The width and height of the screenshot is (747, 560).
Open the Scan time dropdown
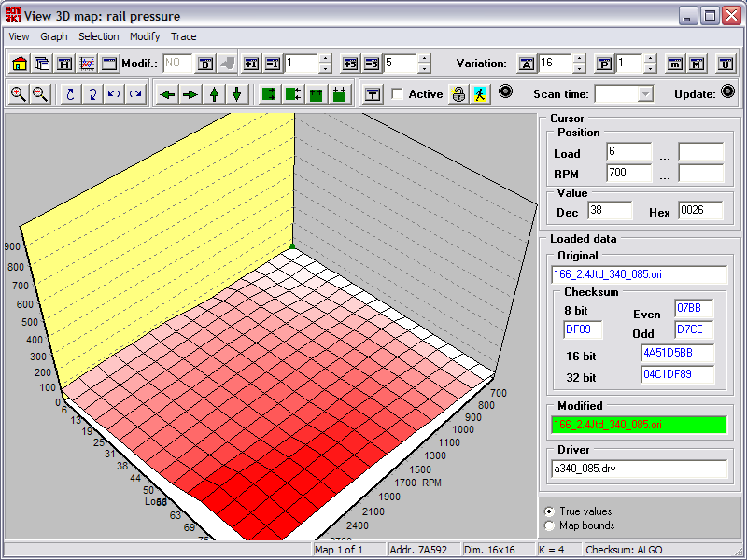point(645,94)
